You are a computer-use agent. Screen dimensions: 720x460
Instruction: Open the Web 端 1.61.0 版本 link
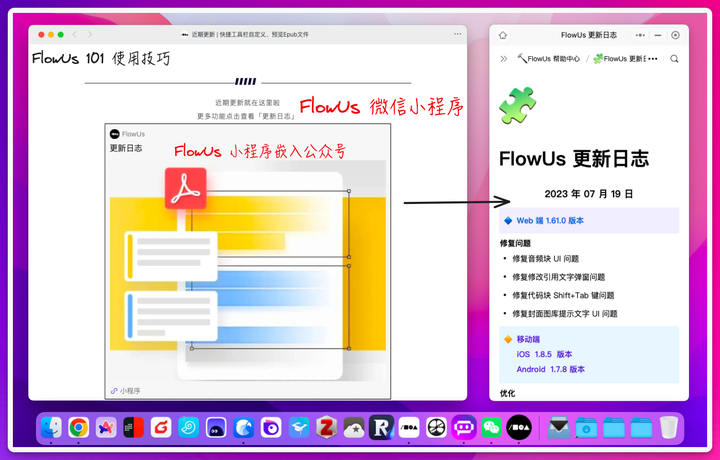(550, 220)
